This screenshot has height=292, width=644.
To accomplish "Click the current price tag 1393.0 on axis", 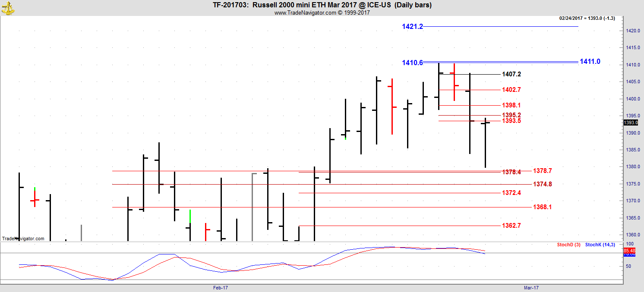I will (x=630, y=123).
